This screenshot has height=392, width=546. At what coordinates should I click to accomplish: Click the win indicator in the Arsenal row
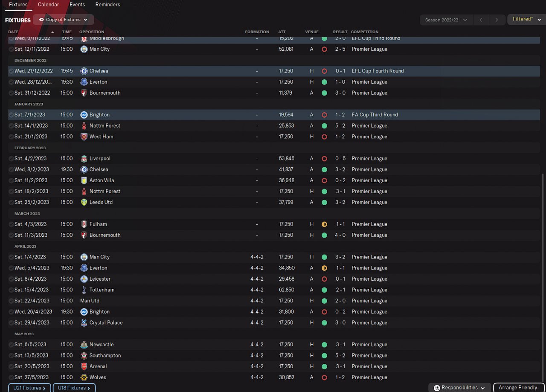324,366
